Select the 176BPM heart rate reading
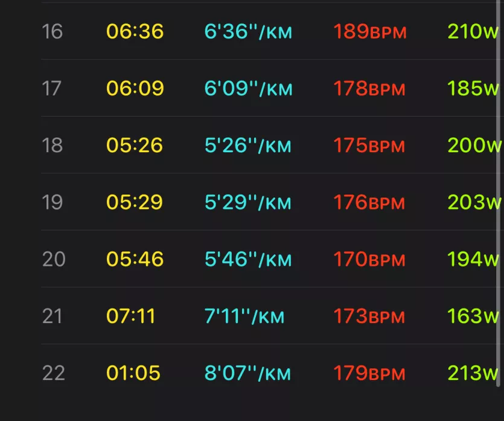Viewport: 504px width, 421px height. [x=369, y=202]
